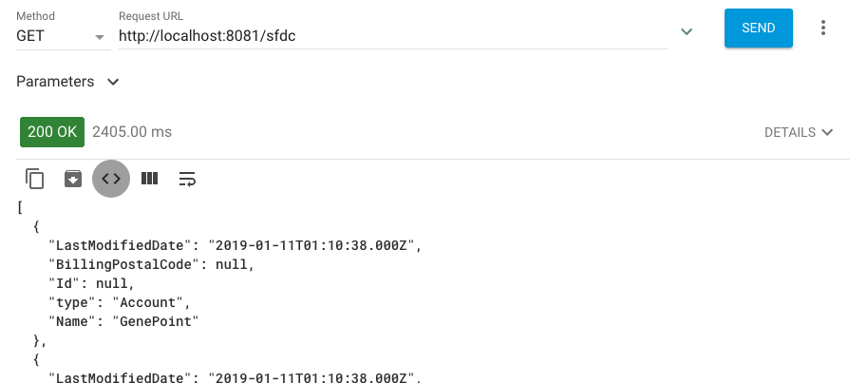Toggle word wrap for the response
Image resolution: width=868 pixels, height=383 pixels.
tap(188, 179)
